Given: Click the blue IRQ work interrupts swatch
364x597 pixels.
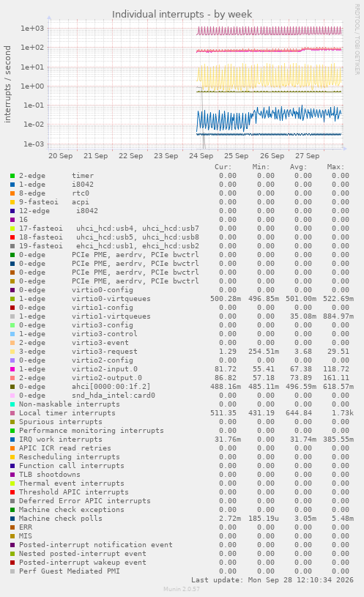Looking at the screenshot, I should (12, 440).
